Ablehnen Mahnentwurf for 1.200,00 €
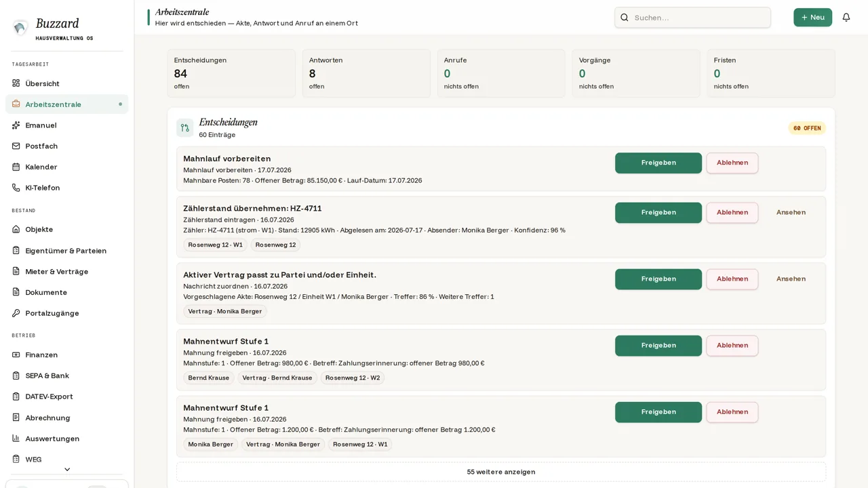The image size is (868, 488). tap(732, 412)
